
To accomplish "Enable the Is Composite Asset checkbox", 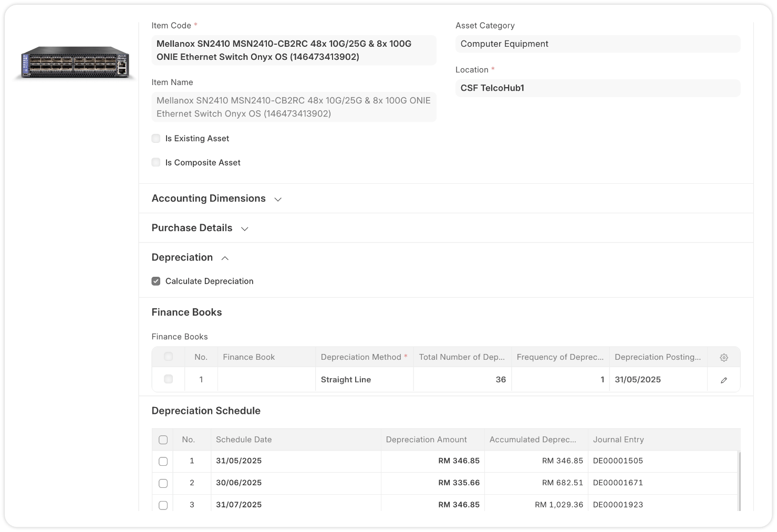I will [156, 163].
